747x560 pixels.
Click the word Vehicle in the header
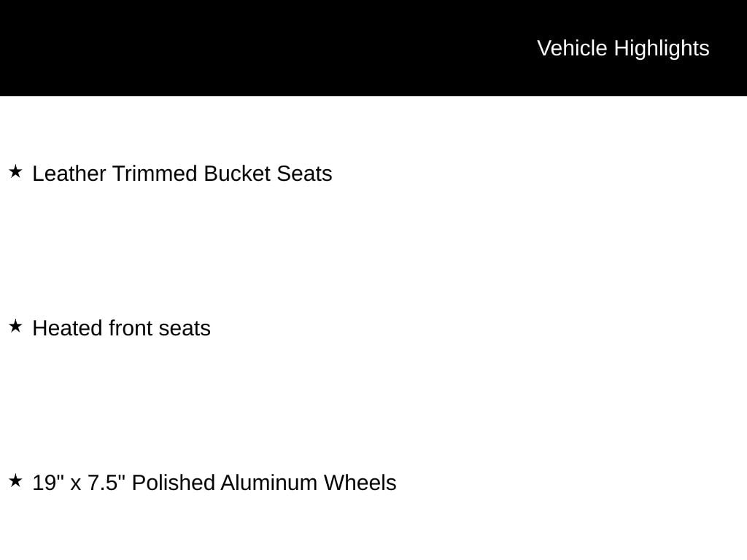(572, 49)
